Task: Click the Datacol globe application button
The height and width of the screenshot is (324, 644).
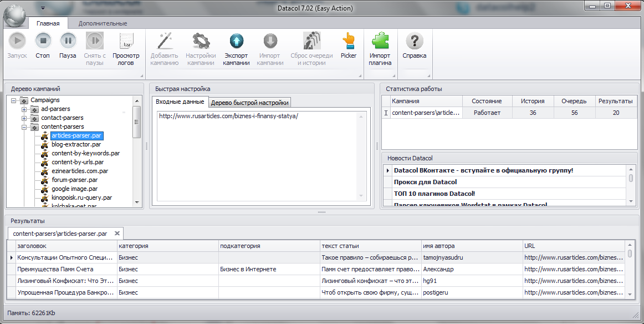Action: [14, 16]
